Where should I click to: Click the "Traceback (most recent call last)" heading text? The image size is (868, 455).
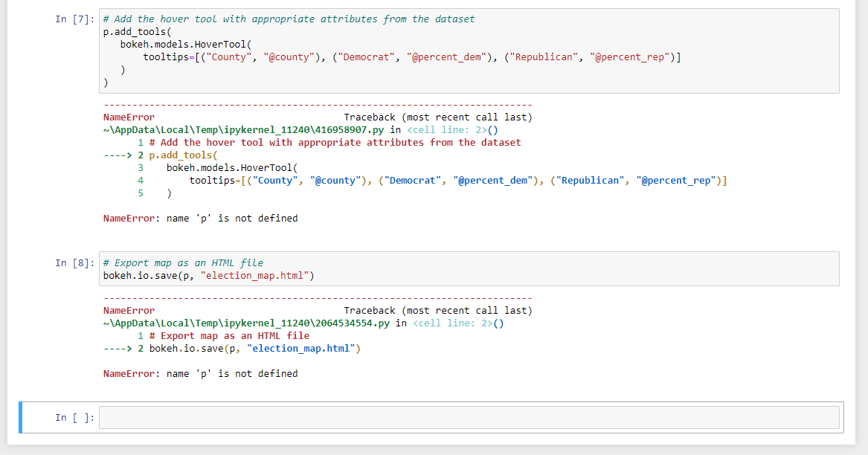tap(439, 117)
